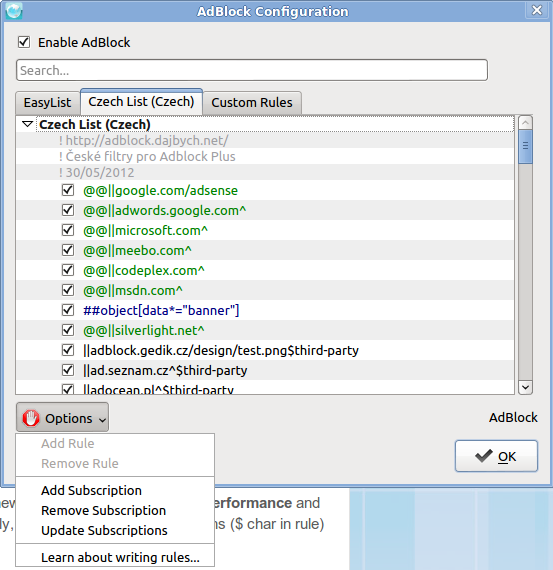Open the Options dropdown button
Viewport: 553px width, 570px height.
(x=62, y=417)
